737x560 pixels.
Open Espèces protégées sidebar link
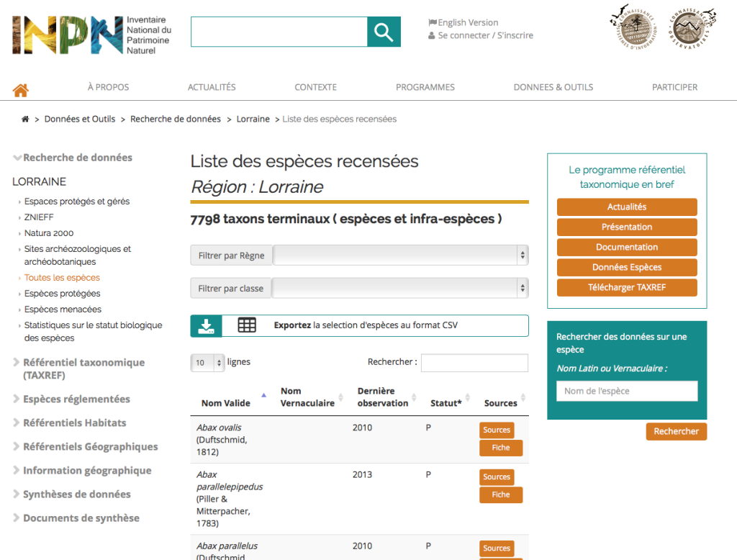point(62,294)
